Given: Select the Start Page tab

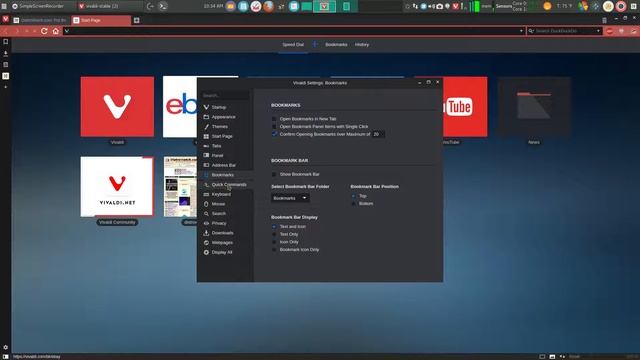Looking at the screenshot, I should (x=102, y=20).
